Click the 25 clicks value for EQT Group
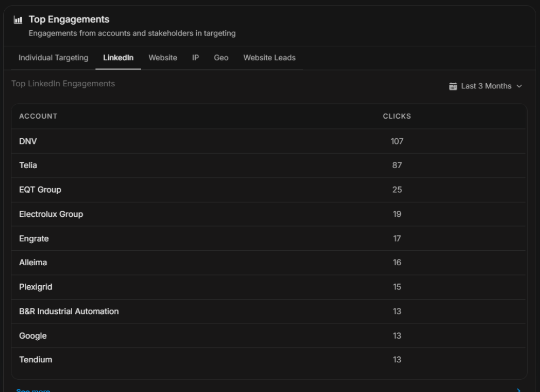 pyautogui.click(x=397, y=190)
